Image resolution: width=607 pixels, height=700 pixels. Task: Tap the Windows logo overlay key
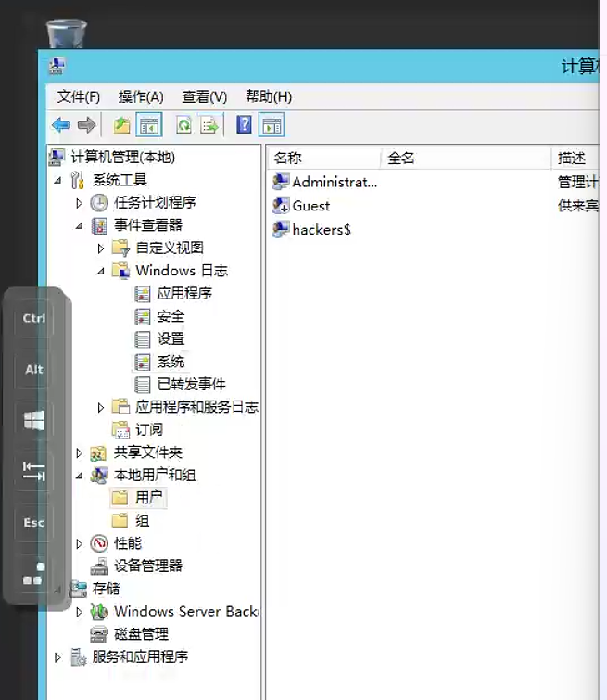pyautogui.click(x=34, y=421)
